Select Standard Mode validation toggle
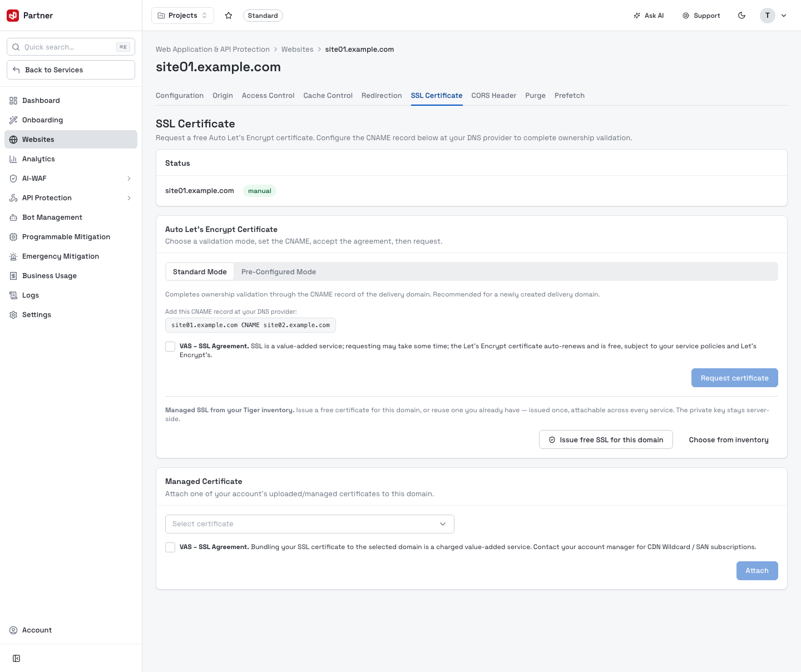The height and width of the screenshot is (672, 801). 200,272
